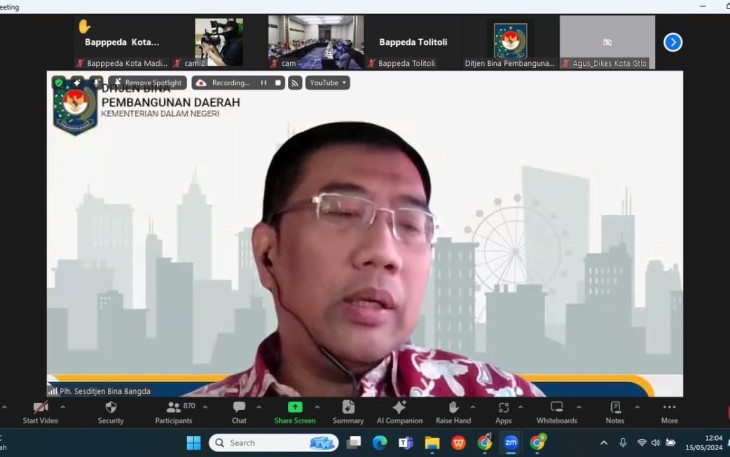Select the Bapppeda Kota Madi... participant tile

tap(122, 42)
